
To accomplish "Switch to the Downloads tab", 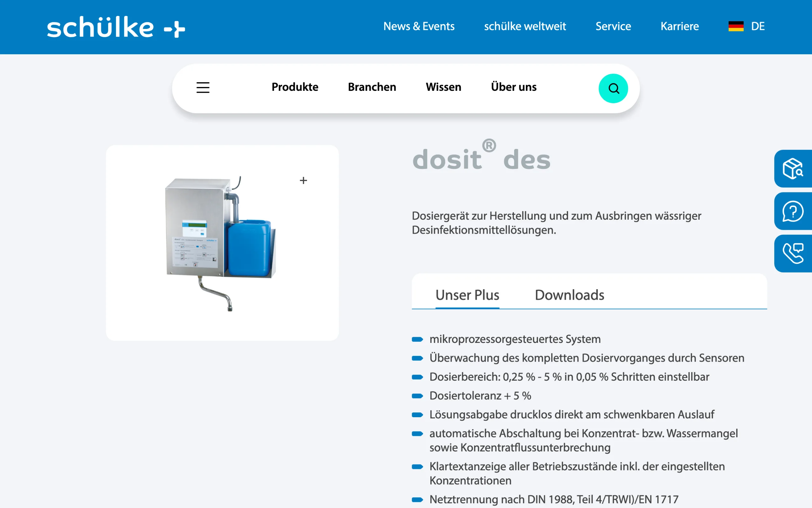I will 569,295.
